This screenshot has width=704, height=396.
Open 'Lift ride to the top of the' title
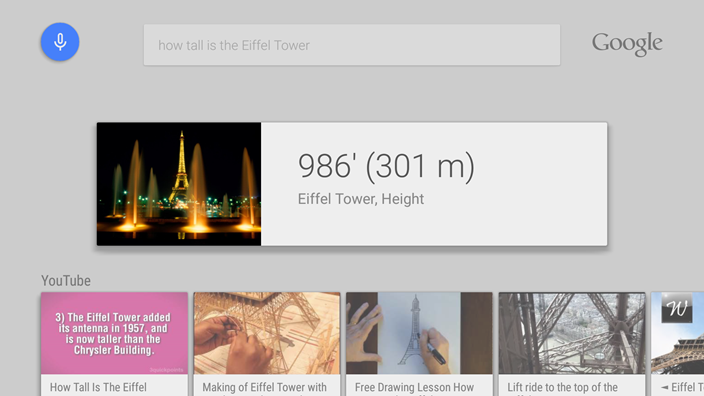[x=562, y=387]
